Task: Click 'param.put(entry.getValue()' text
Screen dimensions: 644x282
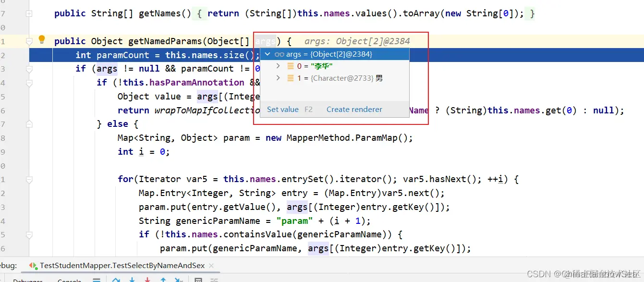Action: pyautogui.click(x=208, y=207)
